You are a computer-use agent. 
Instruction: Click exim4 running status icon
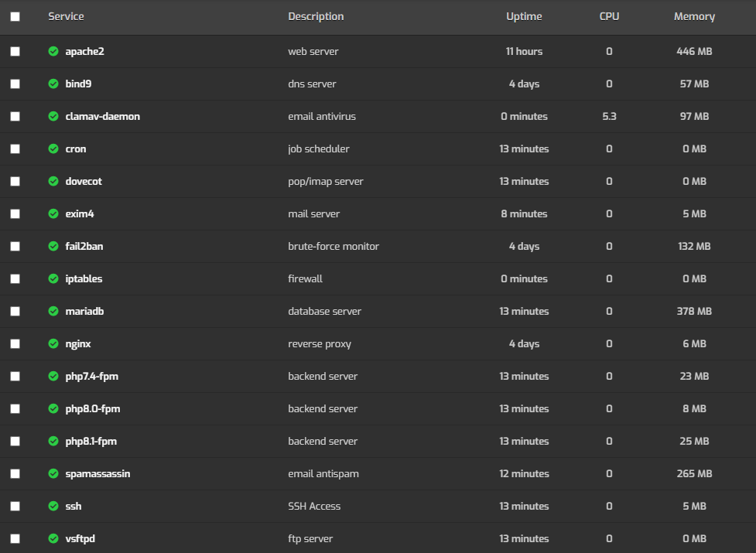53,213
